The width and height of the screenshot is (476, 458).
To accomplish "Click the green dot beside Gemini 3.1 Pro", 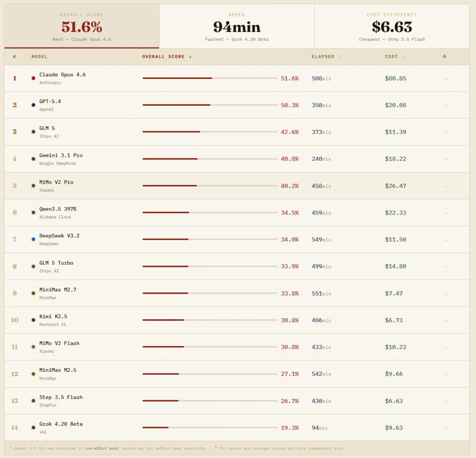I will click(x=33, y=159).
